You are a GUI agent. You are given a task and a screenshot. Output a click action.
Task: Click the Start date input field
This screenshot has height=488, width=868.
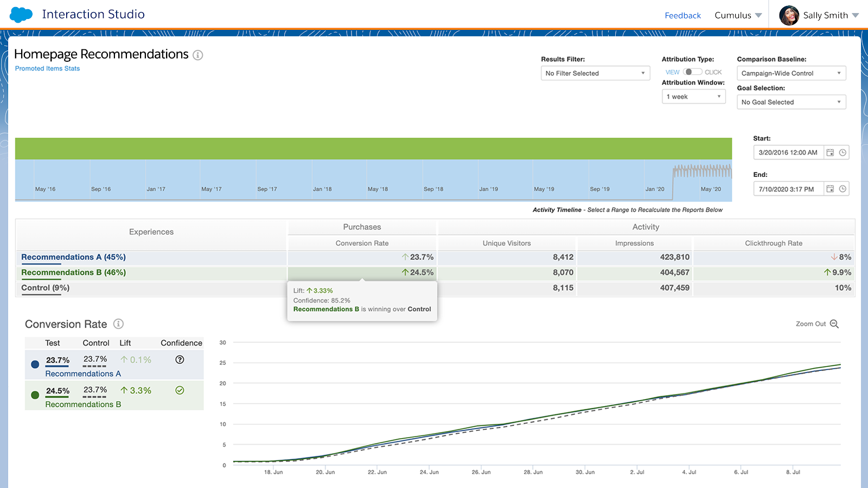(788, 152)
